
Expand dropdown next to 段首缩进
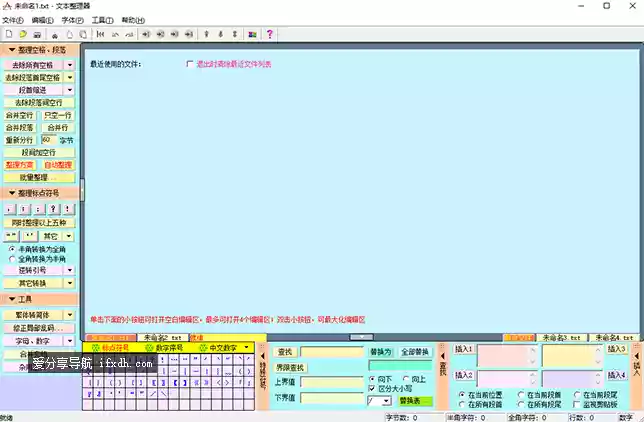click(x=70, y=90)
